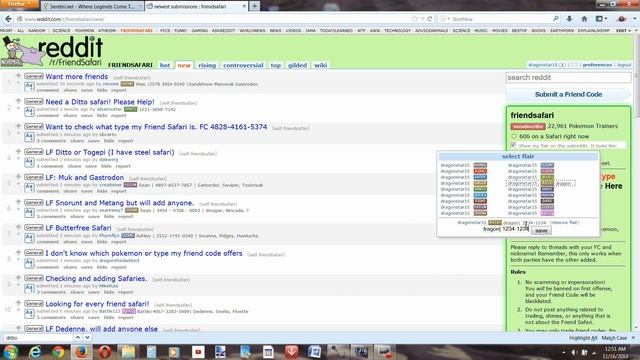This screenshot has width=640, height=360.
Task: Bookmark this page with star icon
Action: pos(415,19)
